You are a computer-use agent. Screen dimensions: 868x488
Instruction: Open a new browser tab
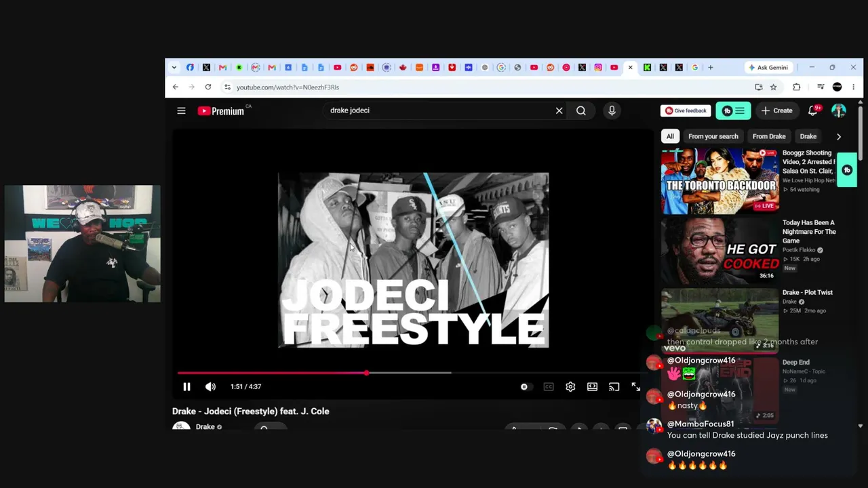point(711,67)
